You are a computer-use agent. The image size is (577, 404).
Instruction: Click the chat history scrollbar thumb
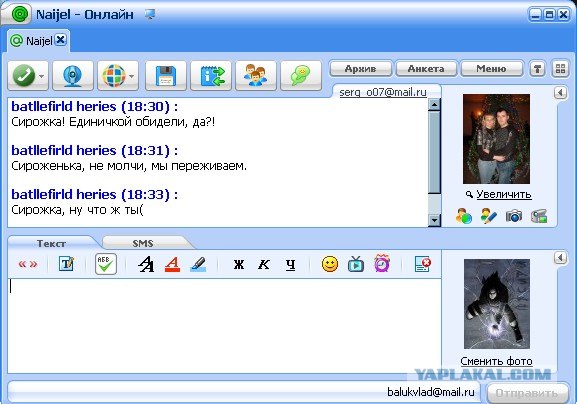pyautogui.click(x=435, y=152)
